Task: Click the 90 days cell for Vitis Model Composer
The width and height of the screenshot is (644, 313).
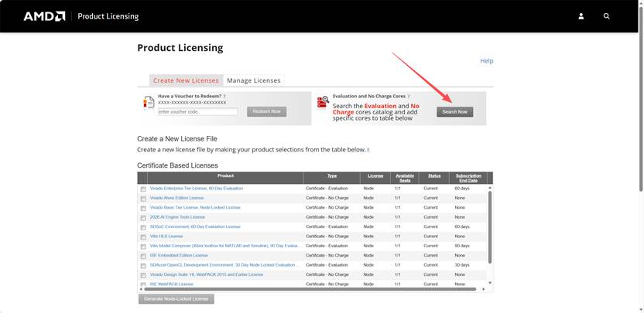Action: pos(462,246)
